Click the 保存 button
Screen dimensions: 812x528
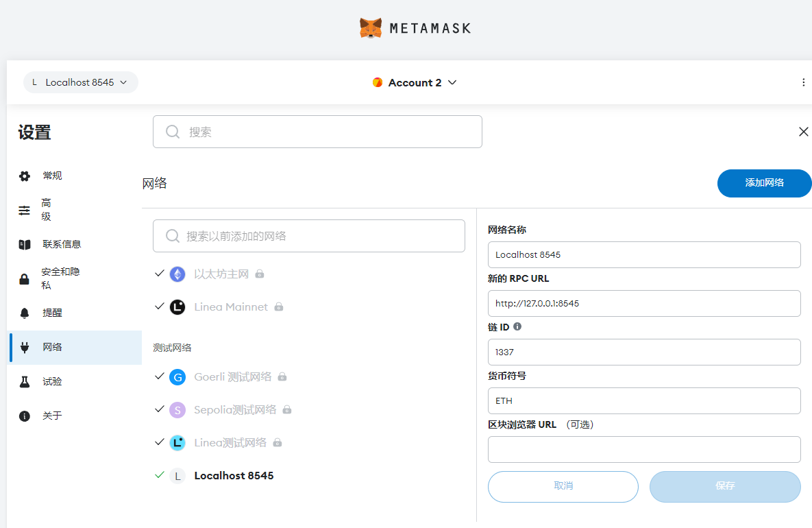click(x=725, y=487)
